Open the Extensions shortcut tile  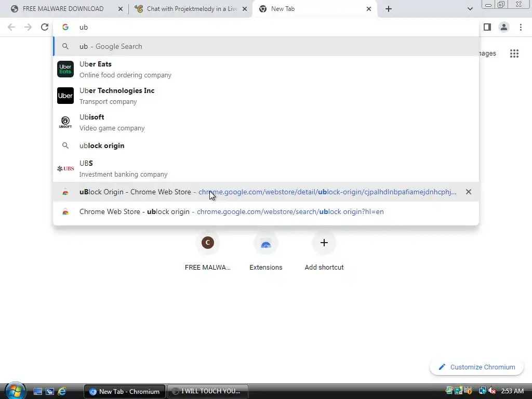266,252
